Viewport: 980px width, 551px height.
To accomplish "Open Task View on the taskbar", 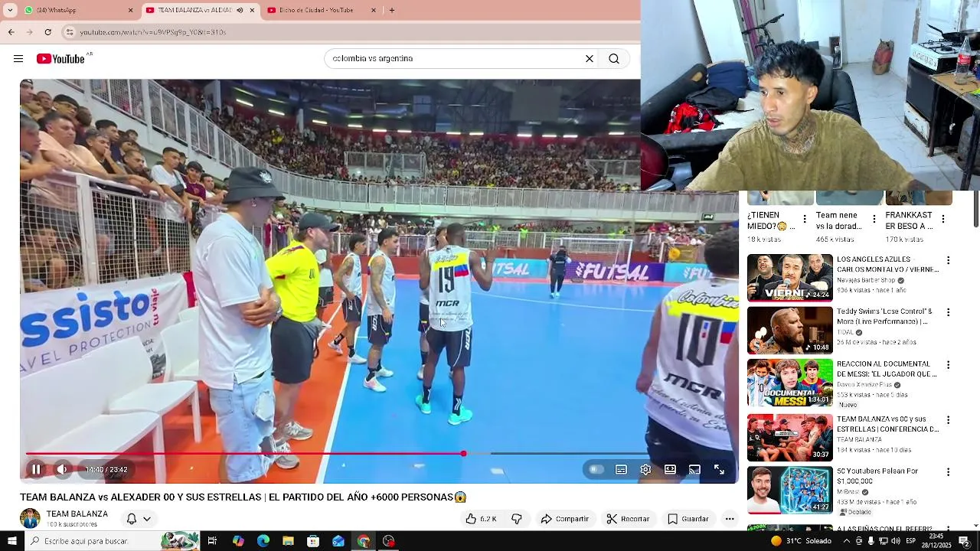I will [x=212, y=541].
